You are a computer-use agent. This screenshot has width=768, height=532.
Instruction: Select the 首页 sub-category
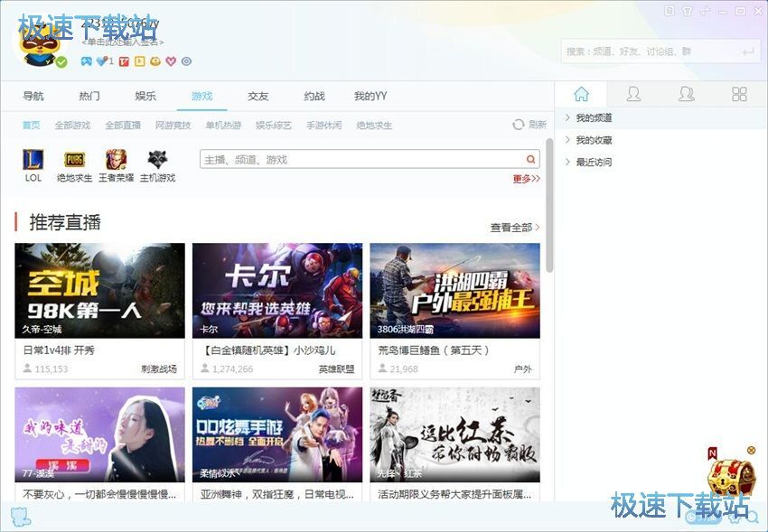pyautogui.click(x=31, y=126)
